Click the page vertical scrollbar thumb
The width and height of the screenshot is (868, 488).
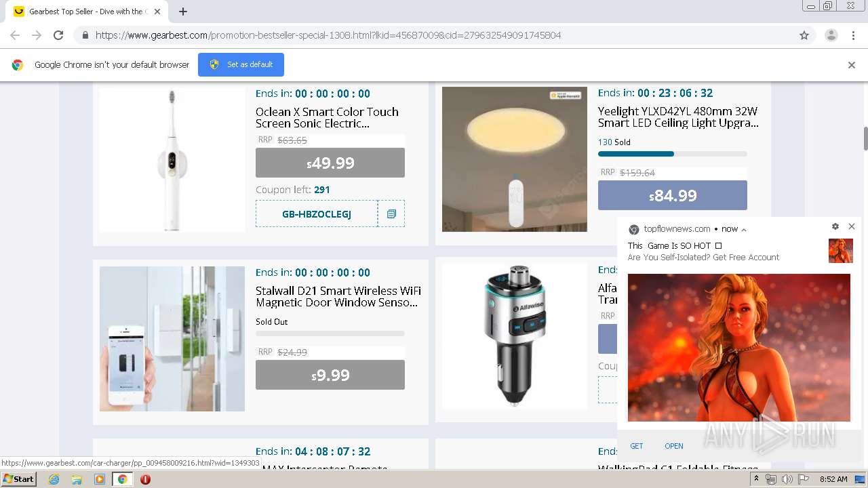pyautogui.click(x=865, y=139)
